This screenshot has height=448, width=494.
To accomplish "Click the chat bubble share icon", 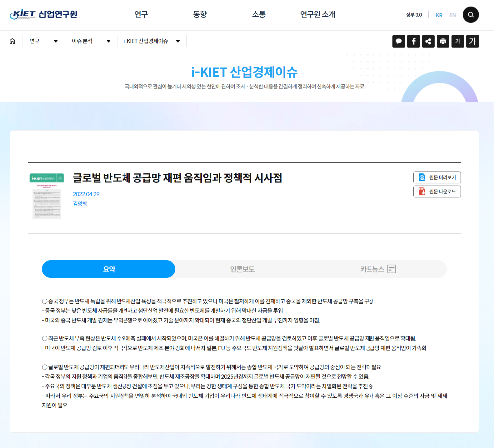I will tap(399, 41).
